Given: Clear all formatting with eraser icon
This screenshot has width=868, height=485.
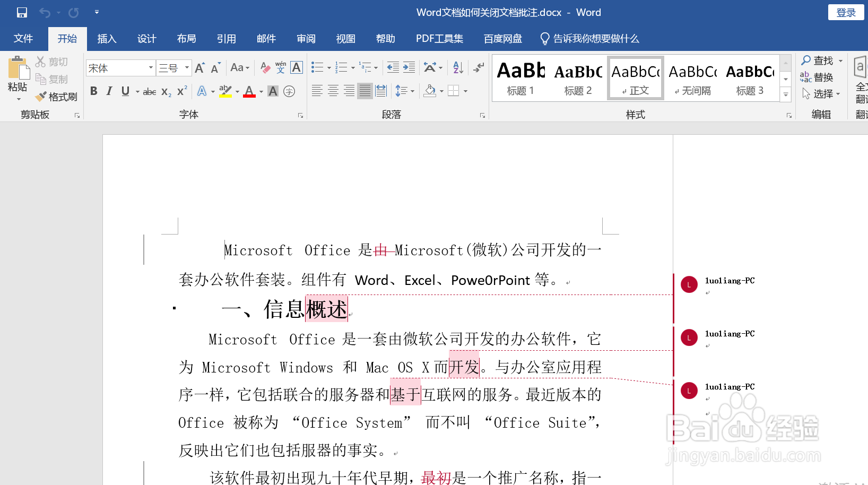Looking at the screenshot, I should 265,68.
